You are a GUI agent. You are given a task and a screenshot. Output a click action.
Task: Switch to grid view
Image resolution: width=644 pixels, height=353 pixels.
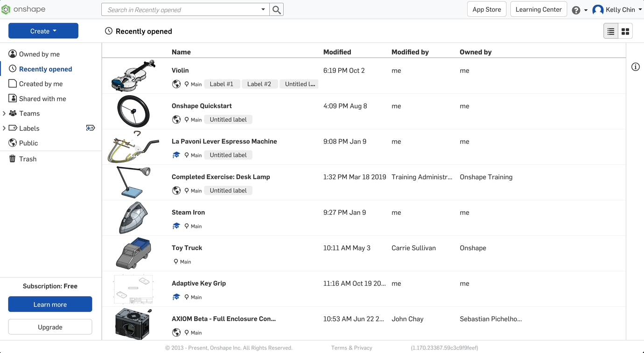point(625,31)
